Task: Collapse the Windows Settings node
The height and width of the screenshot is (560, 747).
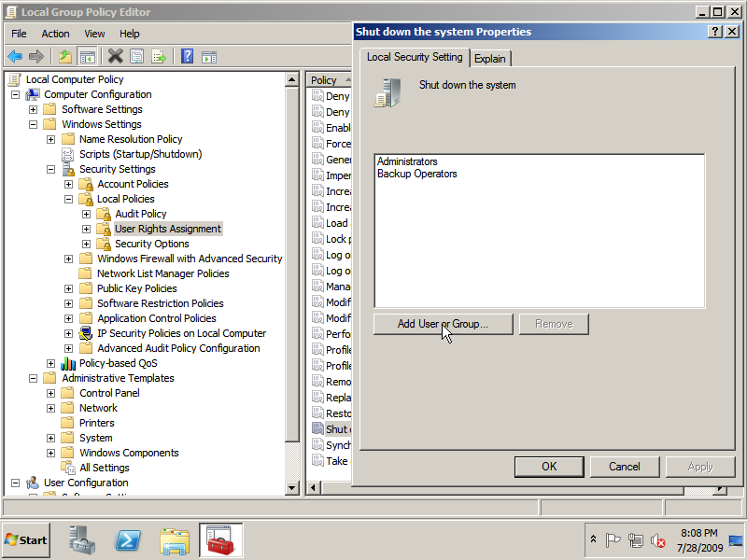Action: coord(33,124)
